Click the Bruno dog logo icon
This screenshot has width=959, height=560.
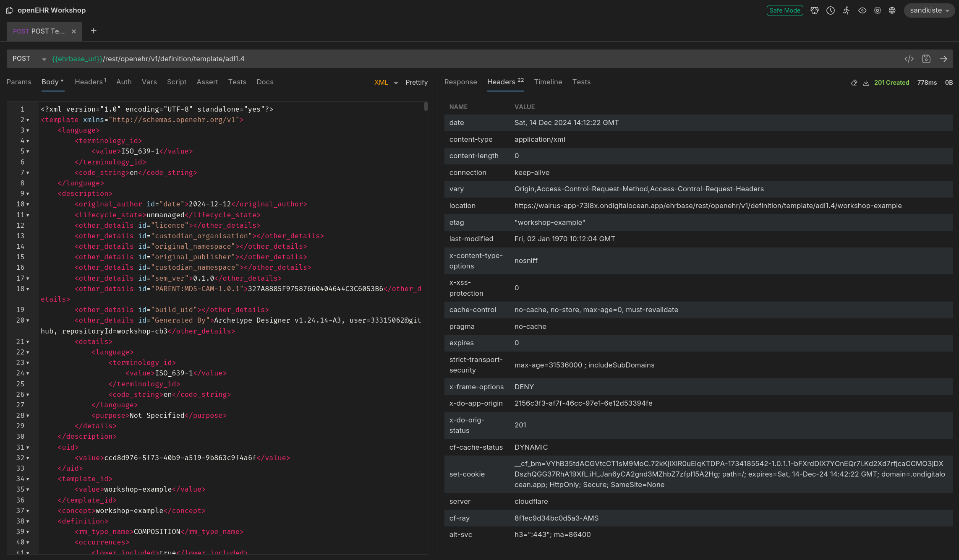coord(815,10)
